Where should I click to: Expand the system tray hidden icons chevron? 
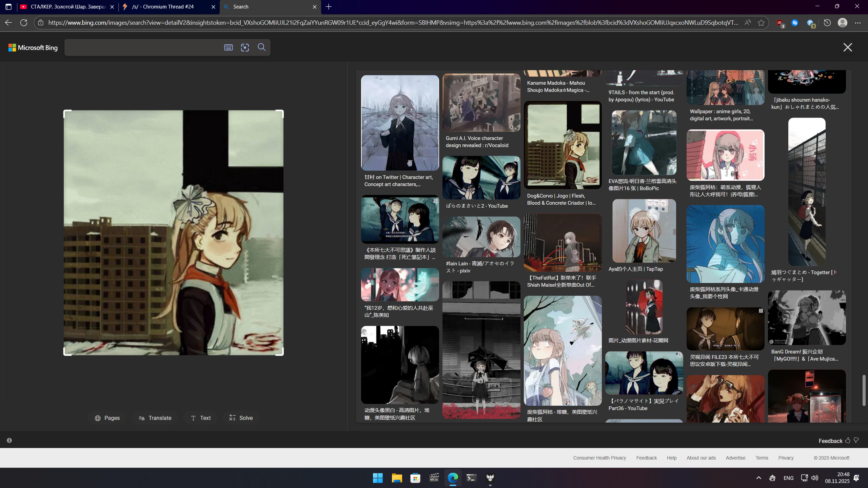[759, 478]
